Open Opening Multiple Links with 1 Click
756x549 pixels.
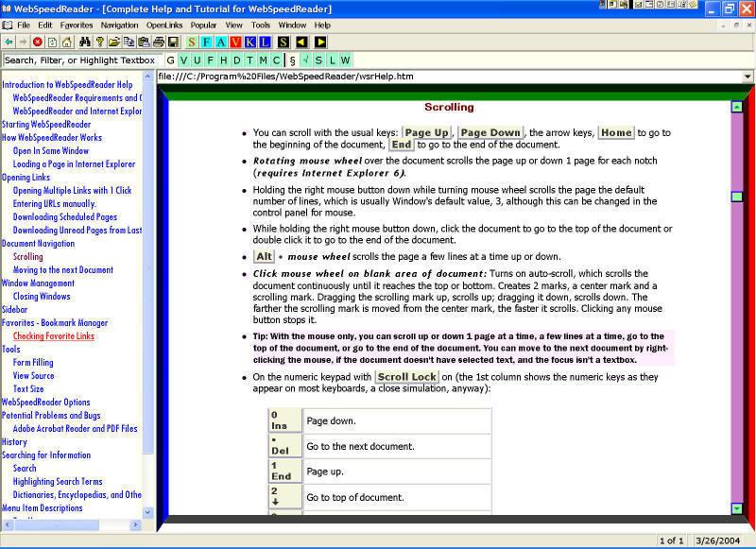point(73,190)
